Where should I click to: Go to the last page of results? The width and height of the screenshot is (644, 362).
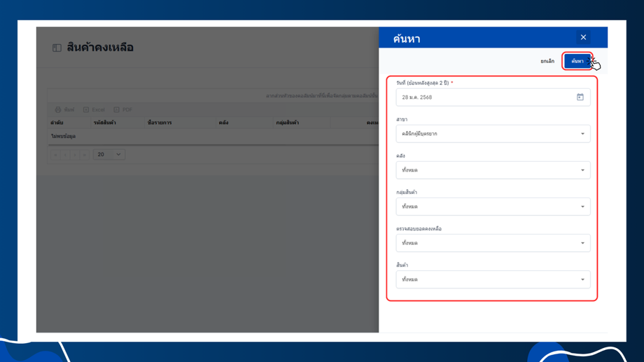(85, 155)
